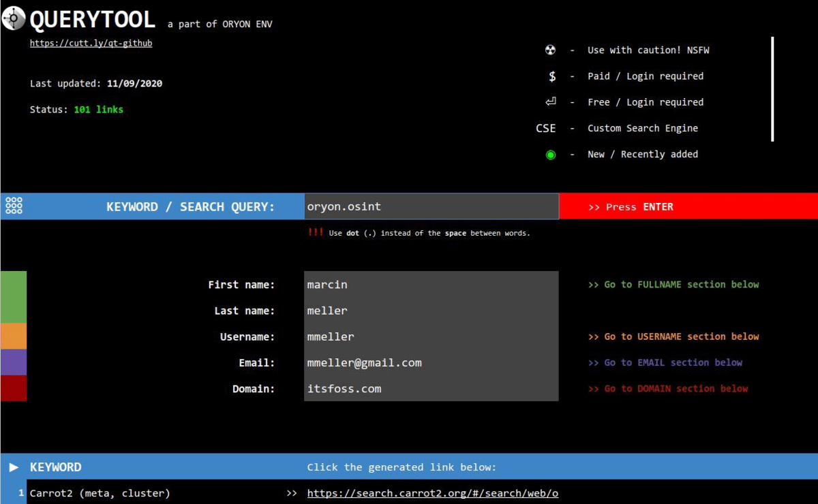Click the enter-arrow Free/Login icon
This screenshot has height=504, width=818.
(x=551, y=101)
